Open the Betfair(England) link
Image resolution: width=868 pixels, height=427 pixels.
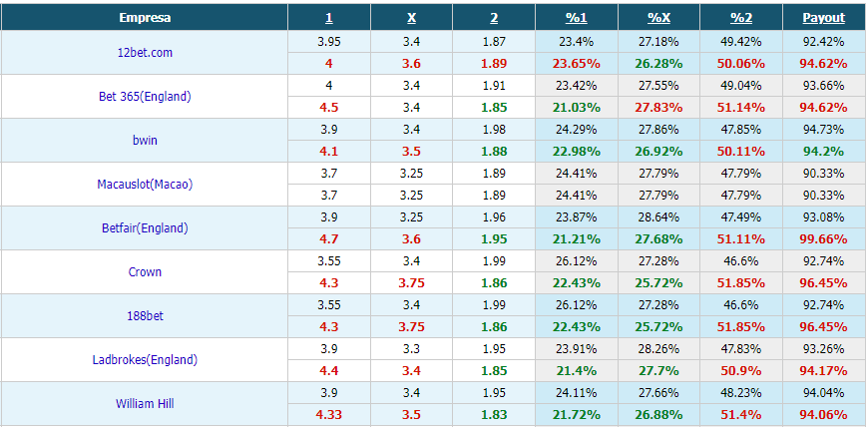tap(145, 228)
